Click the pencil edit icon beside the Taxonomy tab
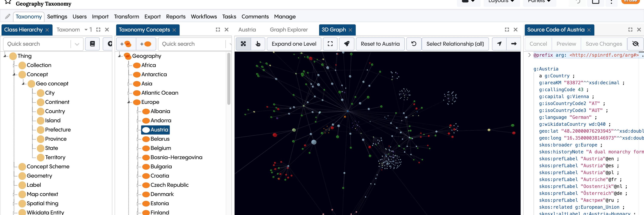Image resolution: width=644 pixels, height=215 pixels. (8, 17)
